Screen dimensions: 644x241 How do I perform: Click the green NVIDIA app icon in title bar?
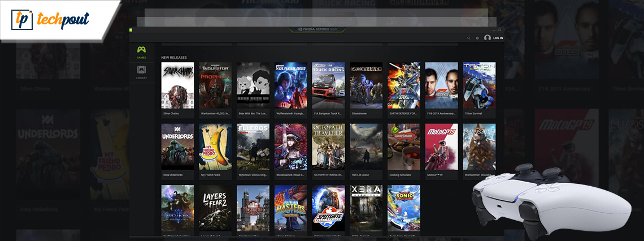[132, 29]
